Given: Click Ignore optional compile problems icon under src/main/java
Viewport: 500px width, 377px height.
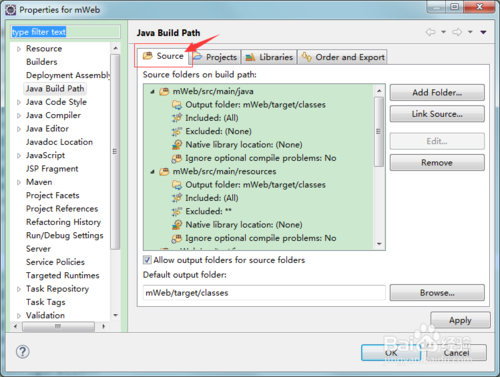Looking at the screenshot, I should point(177,158).
